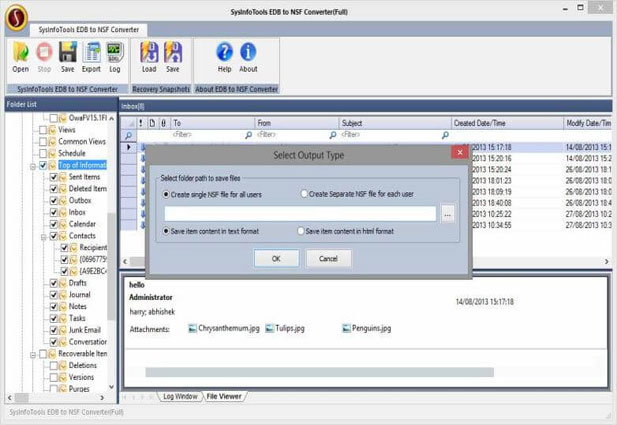Screen dimensions: 617x425
Task: Collapse the Top of Information Store node
Action: (33, 166)
